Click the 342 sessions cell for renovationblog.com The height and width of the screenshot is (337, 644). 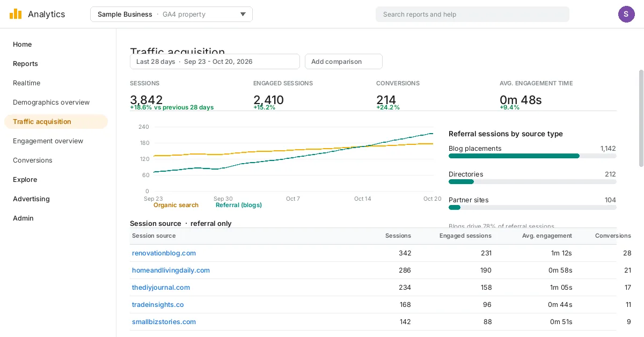pos(405,253)
